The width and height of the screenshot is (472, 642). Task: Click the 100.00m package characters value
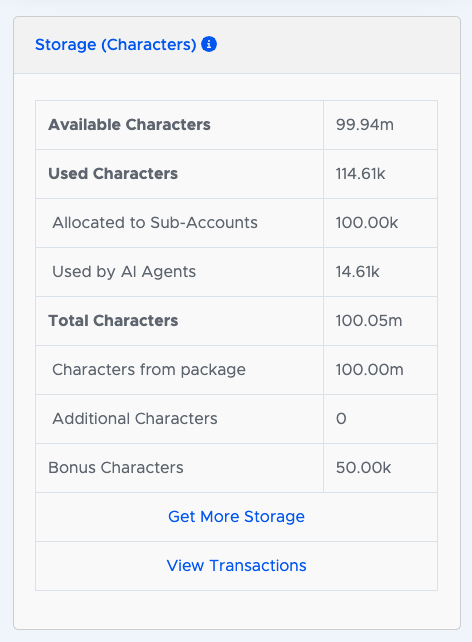pyautogui.click(x=370, y=370)
